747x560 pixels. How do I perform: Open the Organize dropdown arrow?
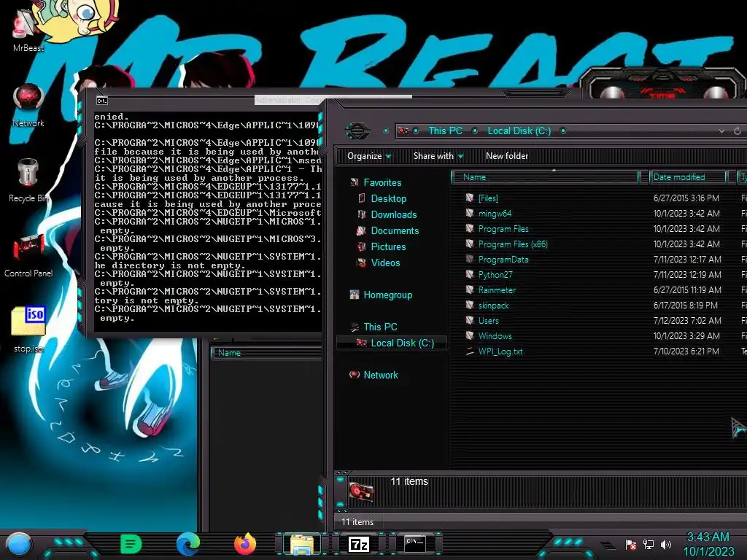point(388,156)
